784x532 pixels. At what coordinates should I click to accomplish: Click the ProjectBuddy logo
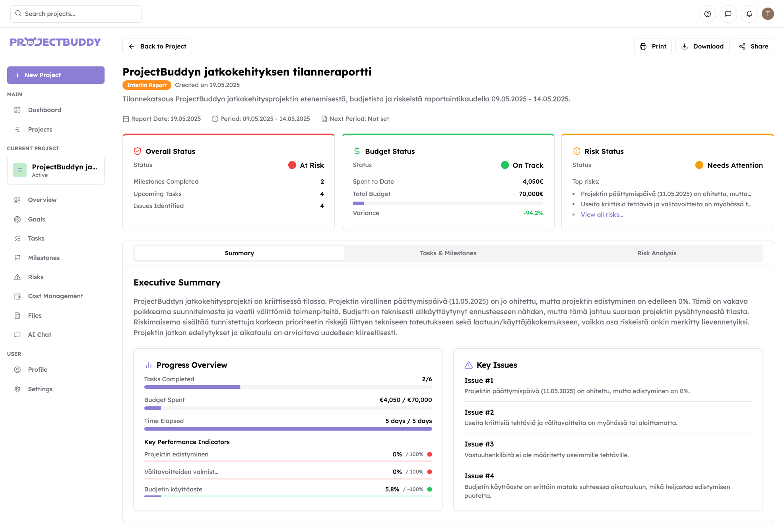click(x=55, y=42)
